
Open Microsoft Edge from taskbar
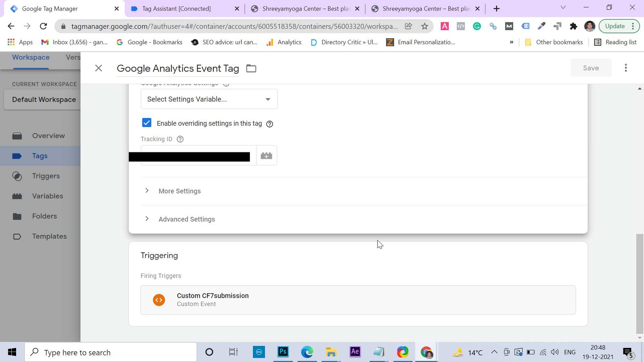pyautogui.click(x=307, y=352)
